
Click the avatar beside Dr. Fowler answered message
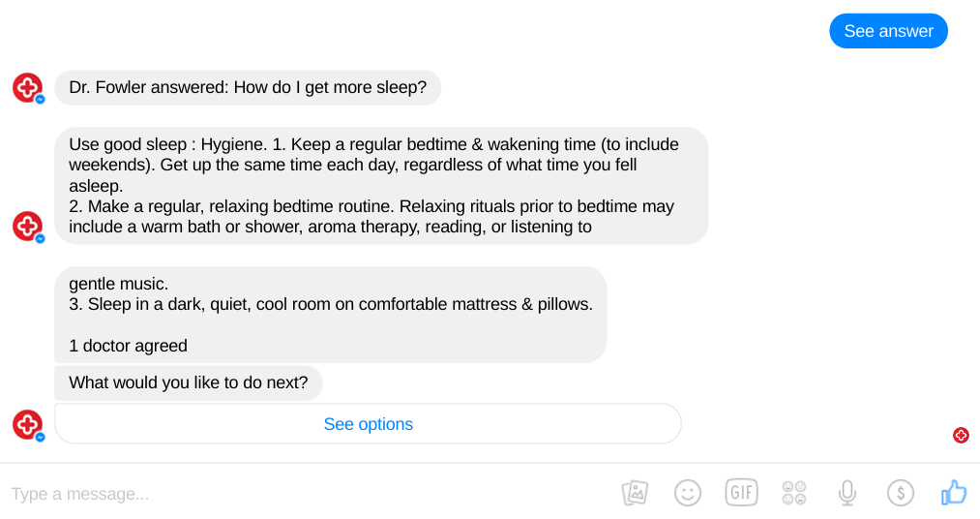pos(28,87)
